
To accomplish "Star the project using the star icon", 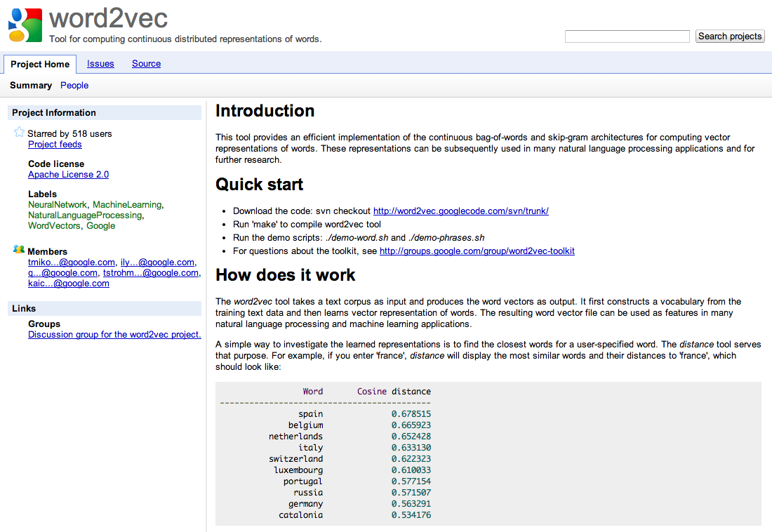I will click(x=19, y=132).
